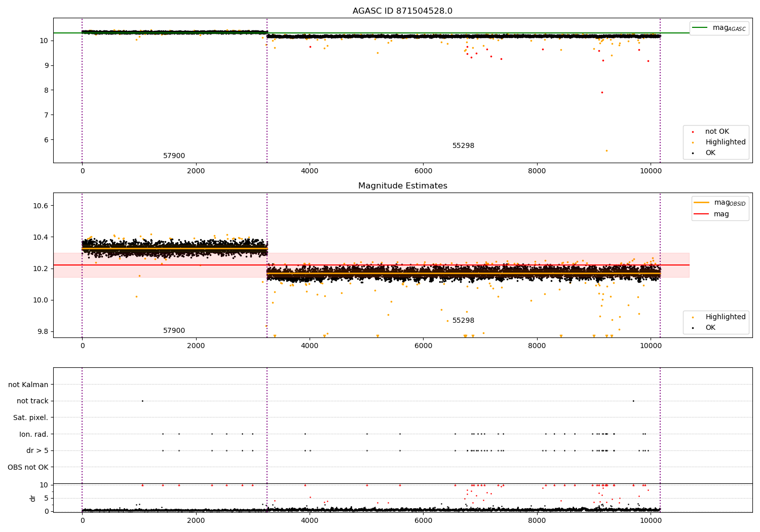The width and height of the screenshot is (760, 532).
Task: Click the red dot marker beside "not OK"
Action: coord(693,132)
